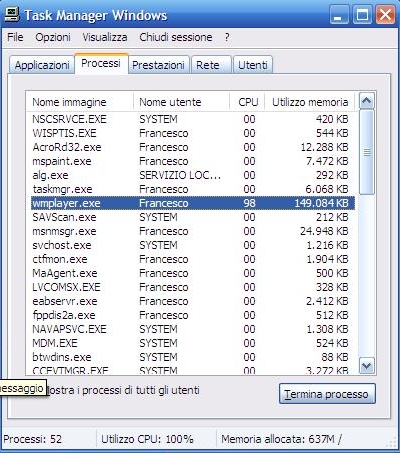Click the process list scrollbar thumb
400x453 pixels.
coord(367,152)
